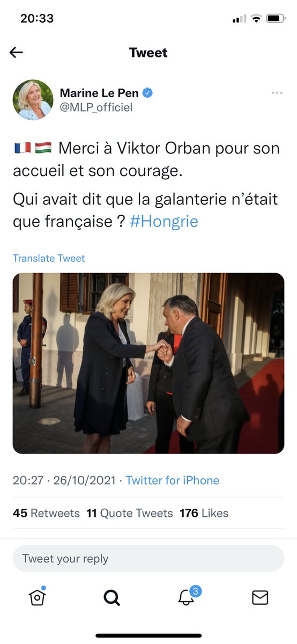The image size is (297, 644).
Task: Click the @MLP_officiel handle
Action: (x=96, y=107)
